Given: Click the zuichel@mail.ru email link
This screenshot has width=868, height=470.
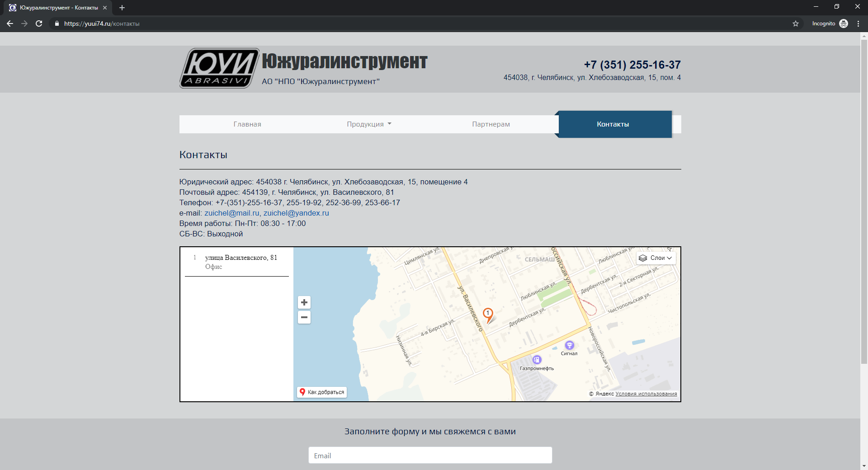Looking at the screenshot, I should coord(231,213).
